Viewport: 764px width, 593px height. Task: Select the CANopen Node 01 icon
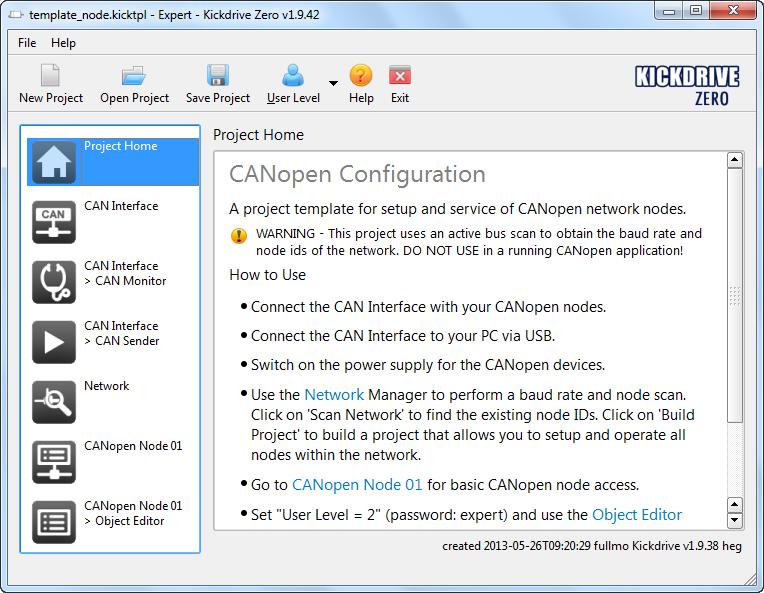(x=54, y=462)
